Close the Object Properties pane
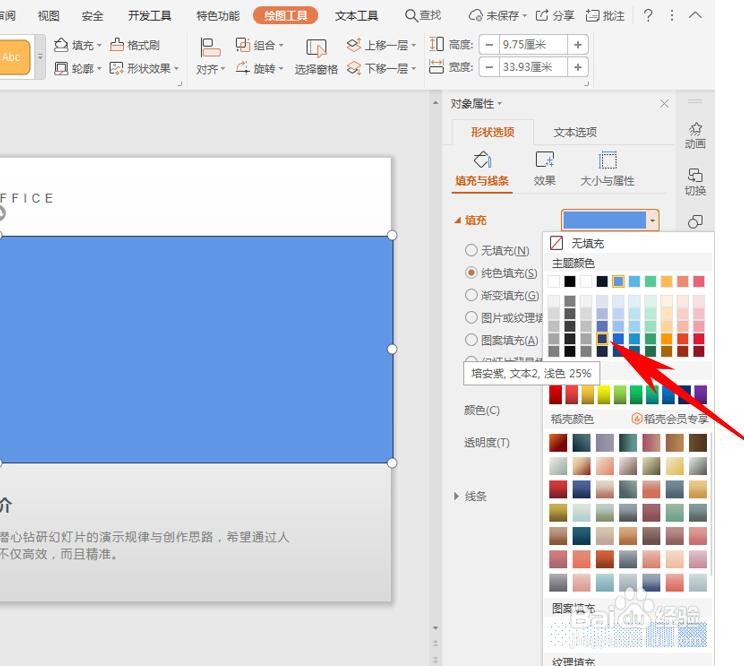Image resolution: width=744 pixels, height=666 pixels. tap(664, 104)
